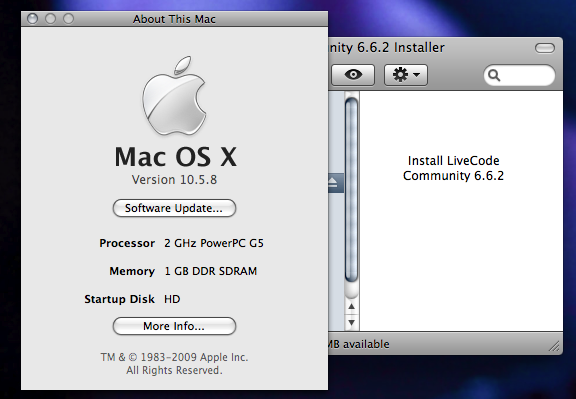Click the installer window's resize grip

(x=554, y=346)
